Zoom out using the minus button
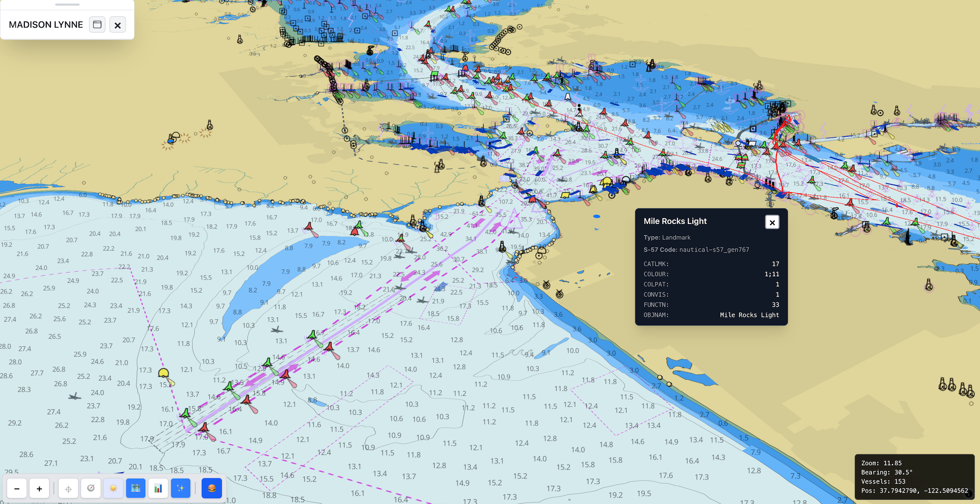980x504 pixels. pyautogui.click(x=17, y=488)
